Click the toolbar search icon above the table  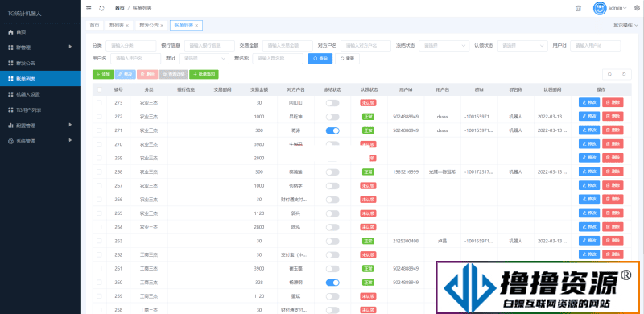609,74
